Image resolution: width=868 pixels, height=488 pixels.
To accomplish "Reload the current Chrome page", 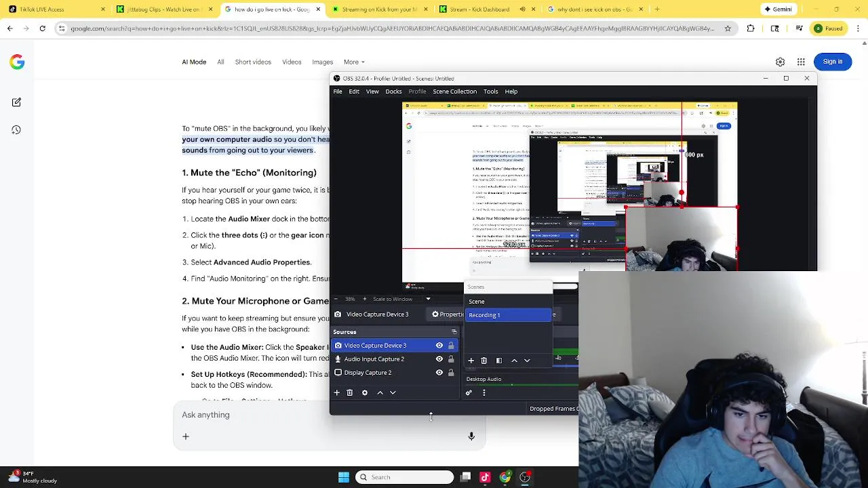I will [42, 28].
